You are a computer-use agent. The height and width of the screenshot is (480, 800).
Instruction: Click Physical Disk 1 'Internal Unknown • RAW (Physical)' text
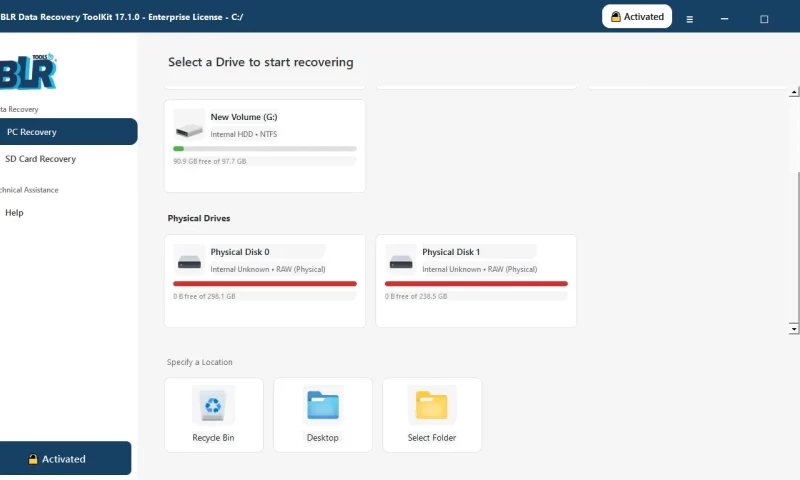pos(480,269)
